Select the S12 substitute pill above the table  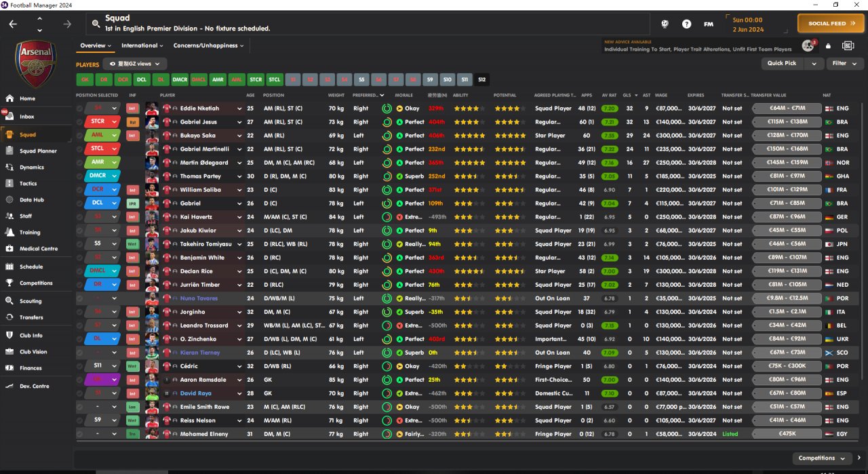click(x=481, y=79)
